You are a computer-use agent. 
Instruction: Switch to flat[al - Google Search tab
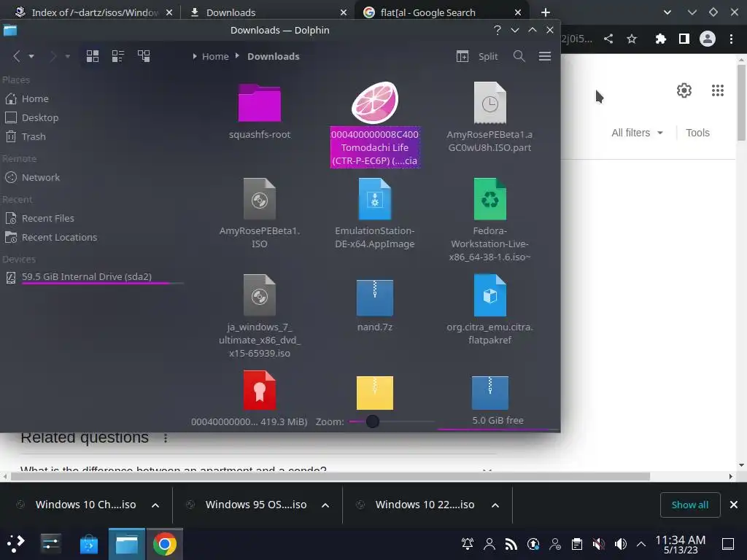(427, 12)
